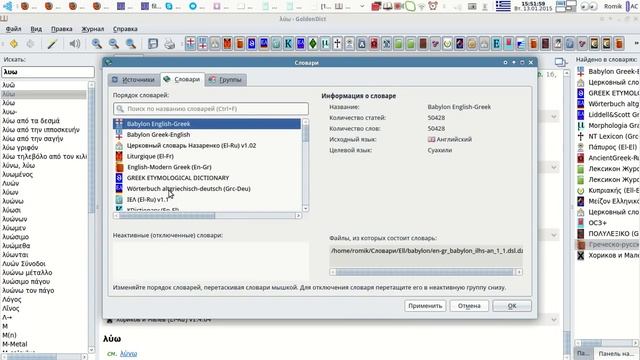
Task: Jump to Liddell&Scott in found dictionaries list
Action: [607, 115]
